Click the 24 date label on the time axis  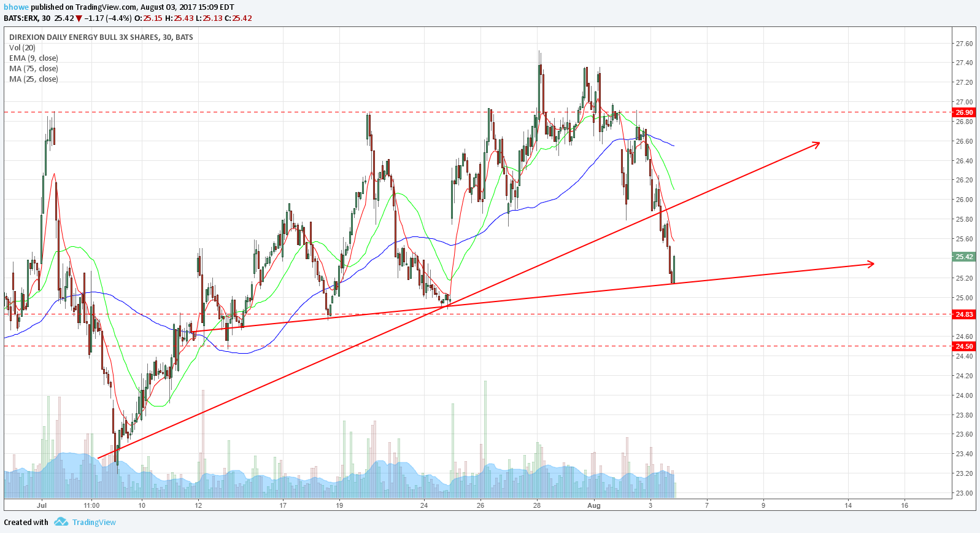(424, 505)
